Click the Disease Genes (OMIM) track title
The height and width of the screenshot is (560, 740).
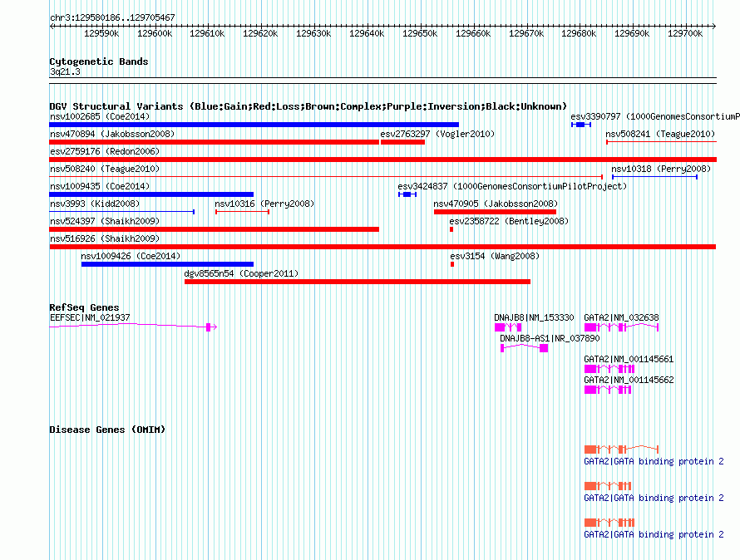click(107, 430)
